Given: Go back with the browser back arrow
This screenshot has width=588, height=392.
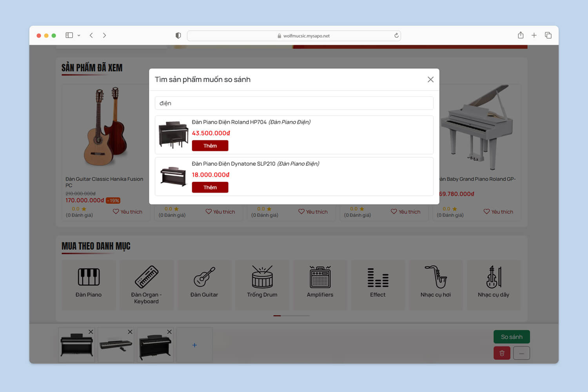Looking at the screenshot, I should (x=91, y=35).
